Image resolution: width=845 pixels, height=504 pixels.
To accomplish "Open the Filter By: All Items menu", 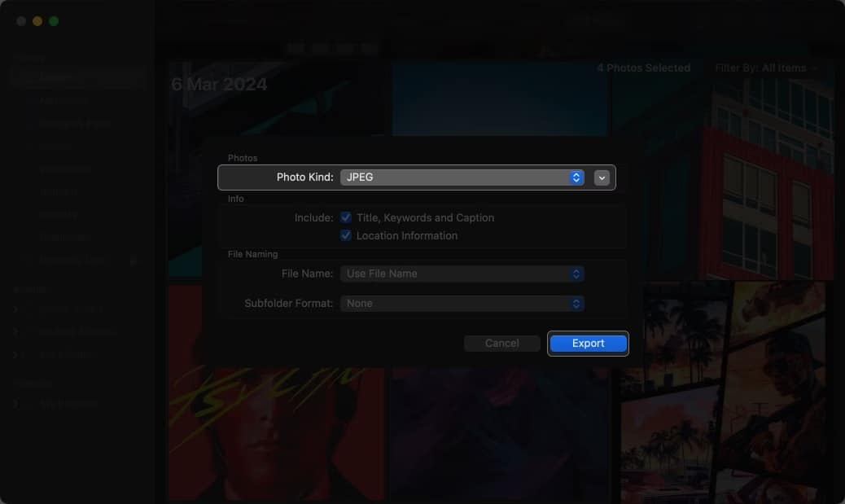I will 765,68.
